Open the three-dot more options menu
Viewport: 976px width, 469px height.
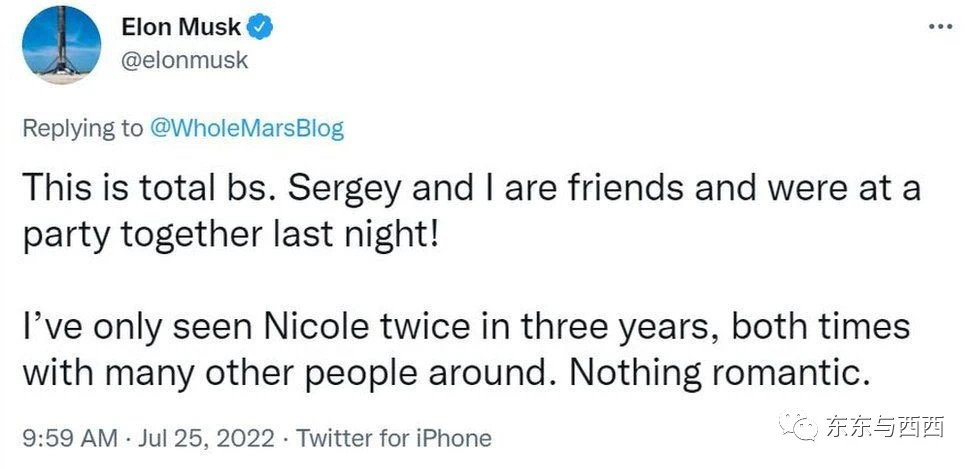click(x=940, y=25)
